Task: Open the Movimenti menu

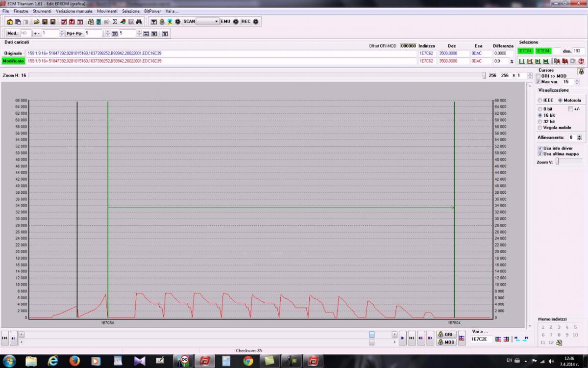Action: pos(107,11)
